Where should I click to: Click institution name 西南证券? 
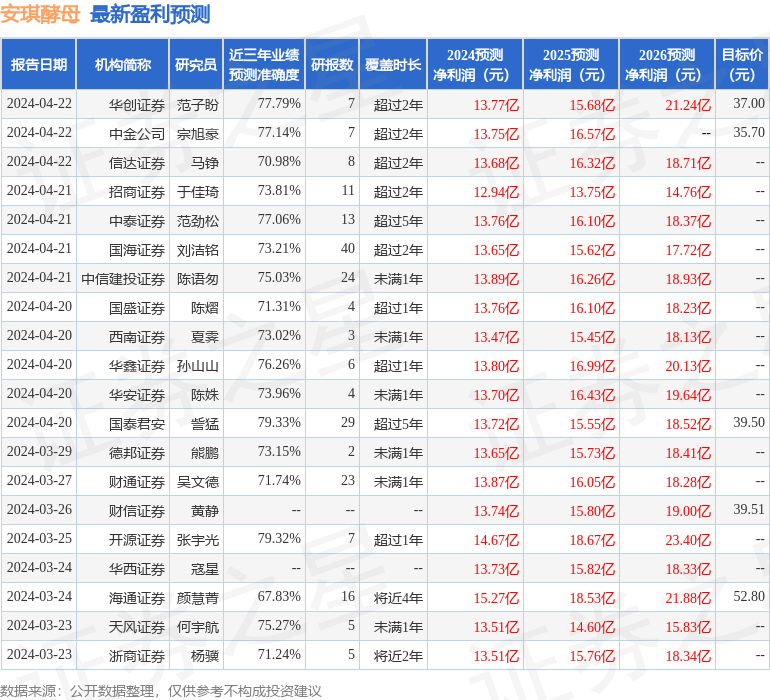[137, 336]
